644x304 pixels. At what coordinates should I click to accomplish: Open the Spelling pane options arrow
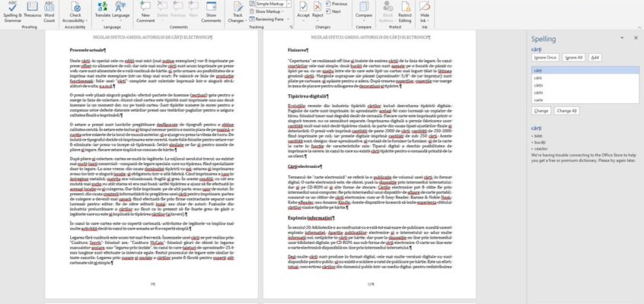(622, 38)
